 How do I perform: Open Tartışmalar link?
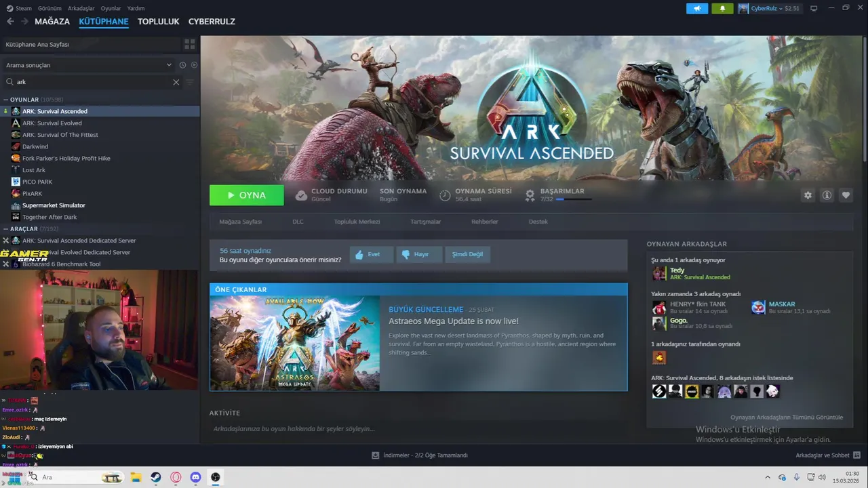[x=425, y=222]
